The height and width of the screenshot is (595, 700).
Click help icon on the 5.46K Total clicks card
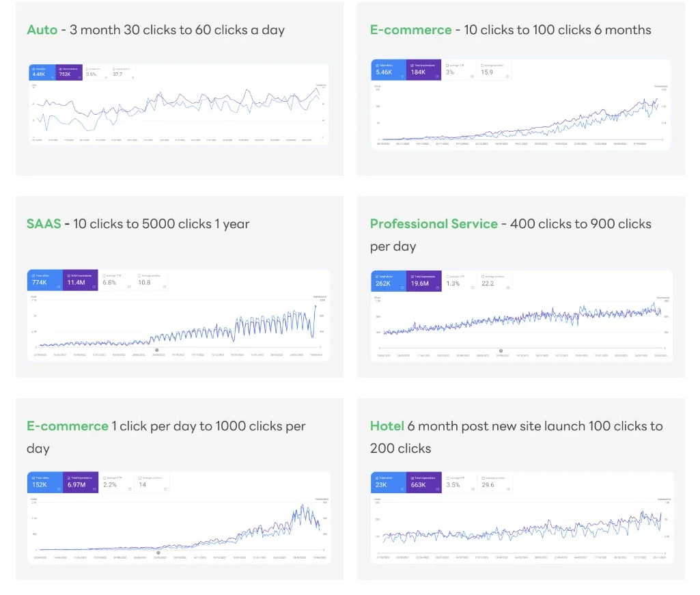click(402, 77)
